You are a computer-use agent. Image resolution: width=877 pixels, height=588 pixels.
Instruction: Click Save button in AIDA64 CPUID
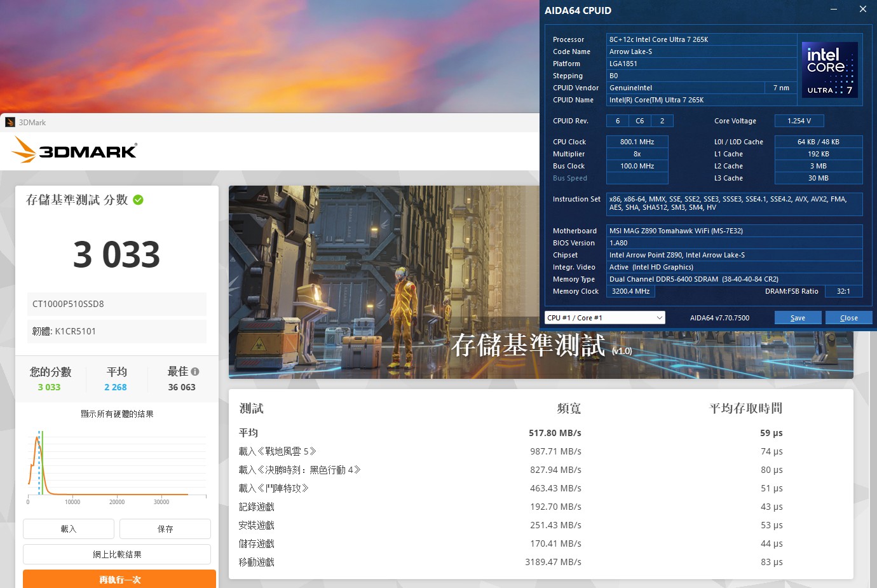[x=798, y=317]
